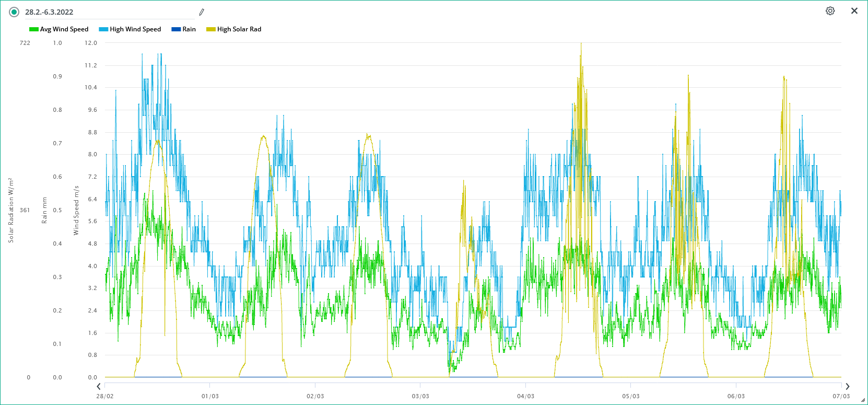Image resolution: width=868 pixels, height=405 pixels.
Task: Select the 01/03 x-axis date label
Action: click(210, 396)
